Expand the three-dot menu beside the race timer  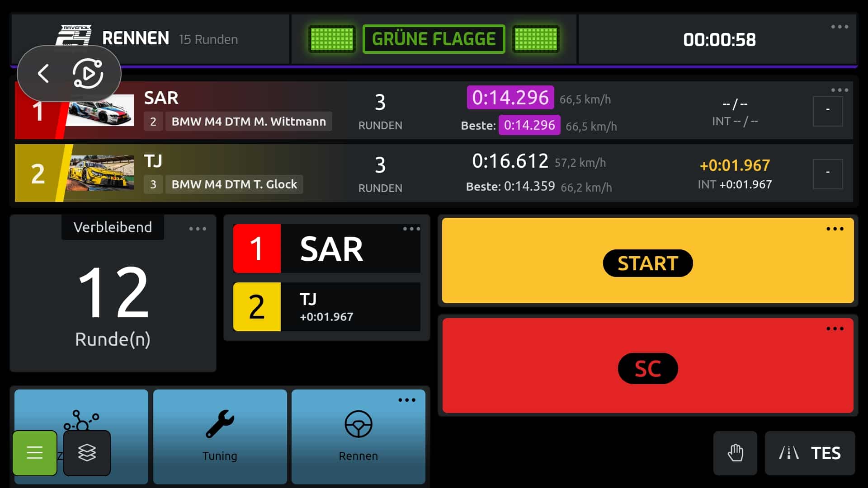pos(839,27)
